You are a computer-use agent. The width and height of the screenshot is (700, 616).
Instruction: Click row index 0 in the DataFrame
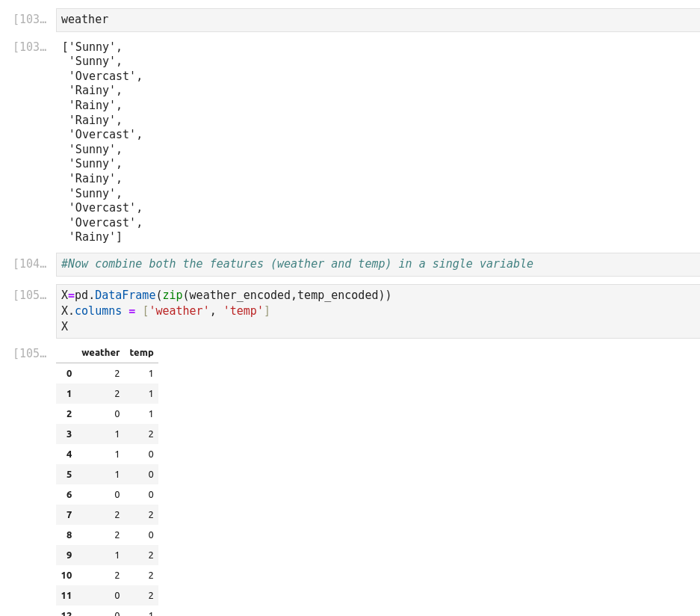coord(69,374)
